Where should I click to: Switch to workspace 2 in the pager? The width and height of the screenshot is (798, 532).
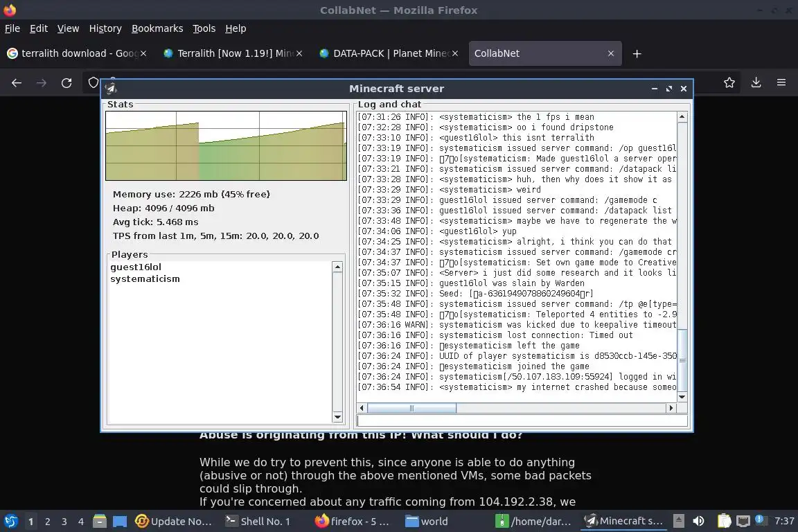coord(48,522)
